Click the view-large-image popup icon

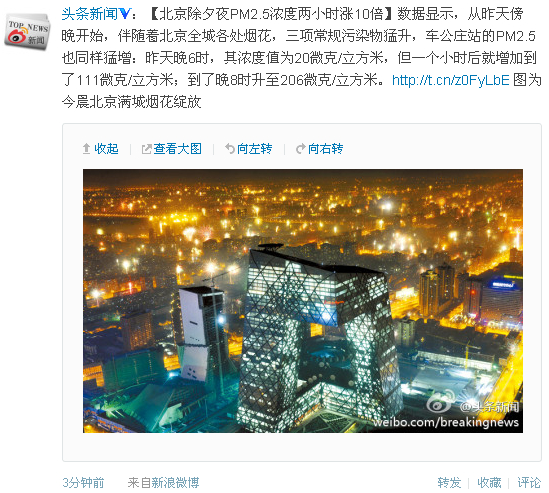click(x=146, y=149)
